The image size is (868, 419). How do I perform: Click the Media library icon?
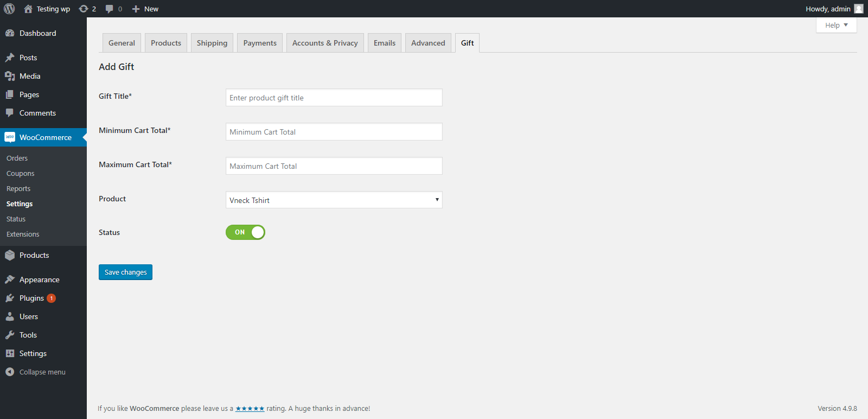pos(10,76)
